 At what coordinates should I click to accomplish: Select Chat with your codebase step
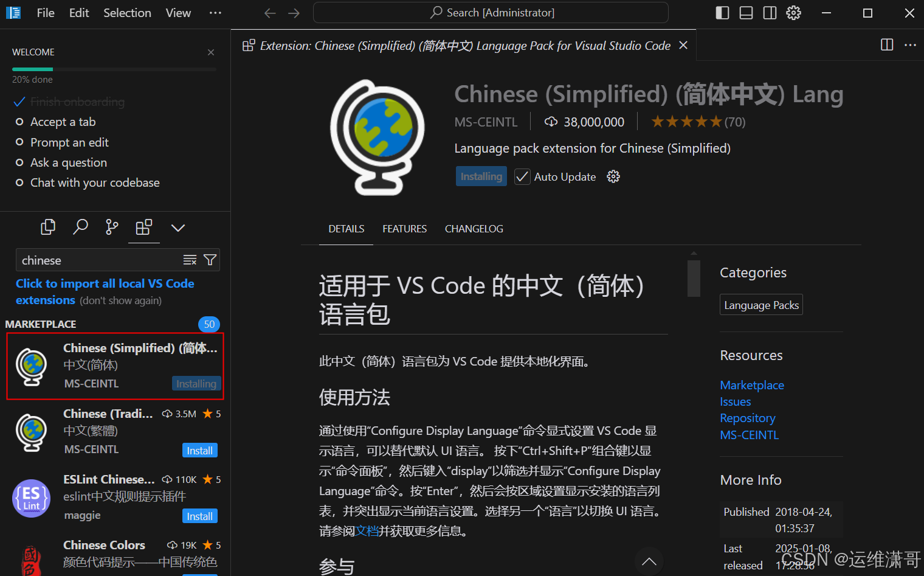point(95,182)
